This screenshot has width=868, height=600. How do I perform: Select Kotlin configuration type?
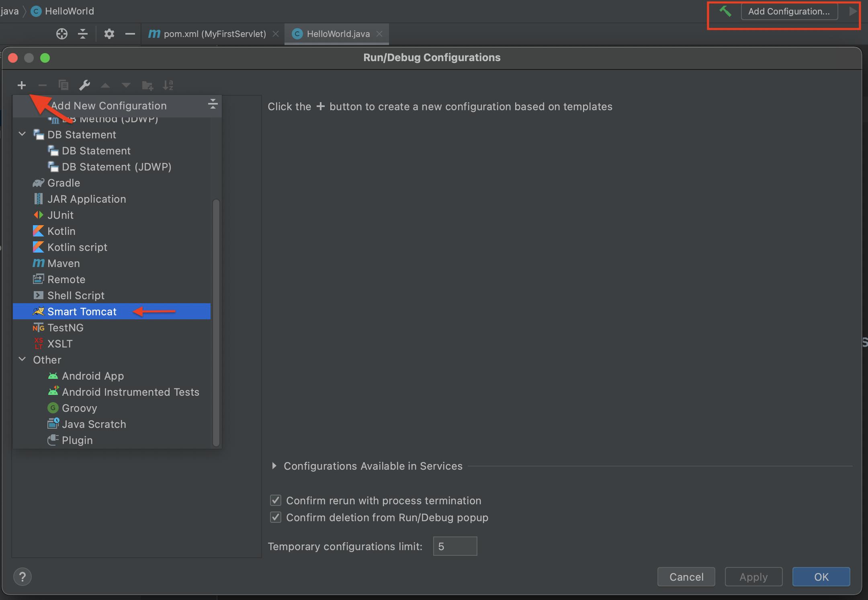[112, 231]
